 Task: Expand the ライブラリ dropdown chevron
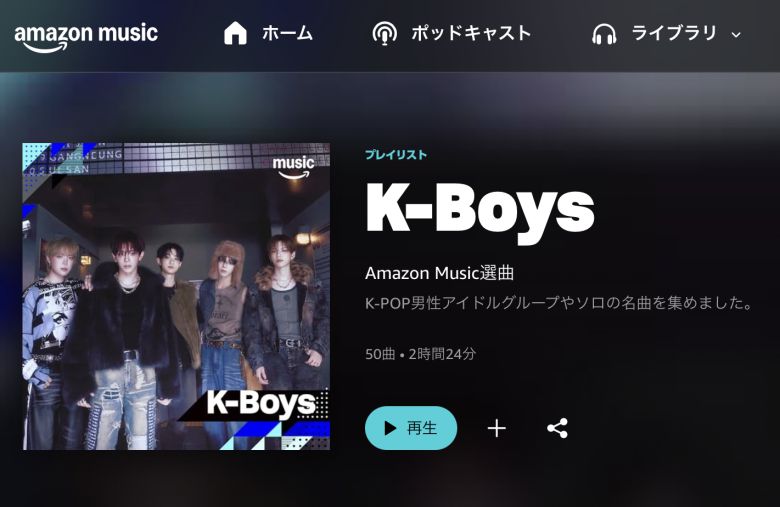click(736, 35)
